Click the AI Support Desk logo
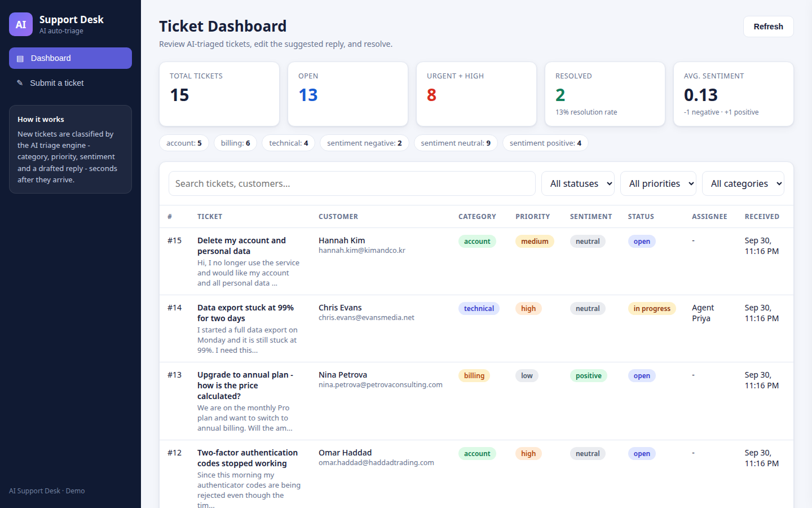Viewport: 812px width, 508px height. (21, 24)
